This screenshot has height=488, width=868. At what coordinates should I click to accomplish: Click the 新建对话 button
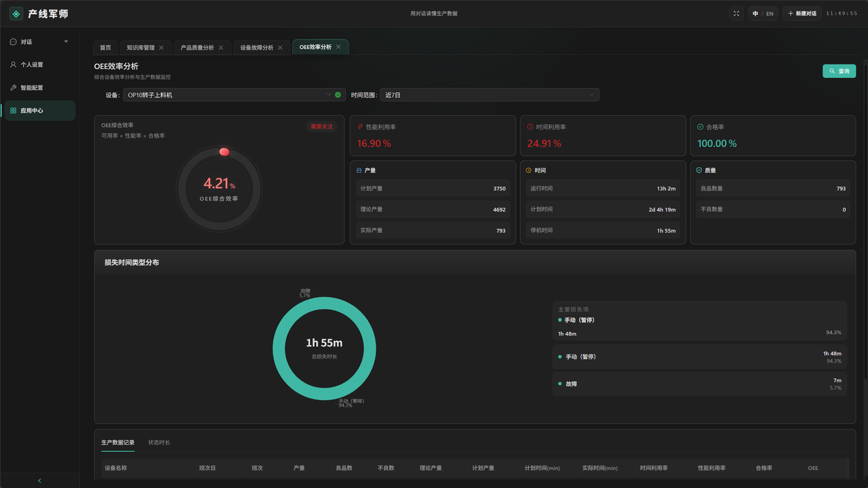pyautogui.click(x=802, y=14)
